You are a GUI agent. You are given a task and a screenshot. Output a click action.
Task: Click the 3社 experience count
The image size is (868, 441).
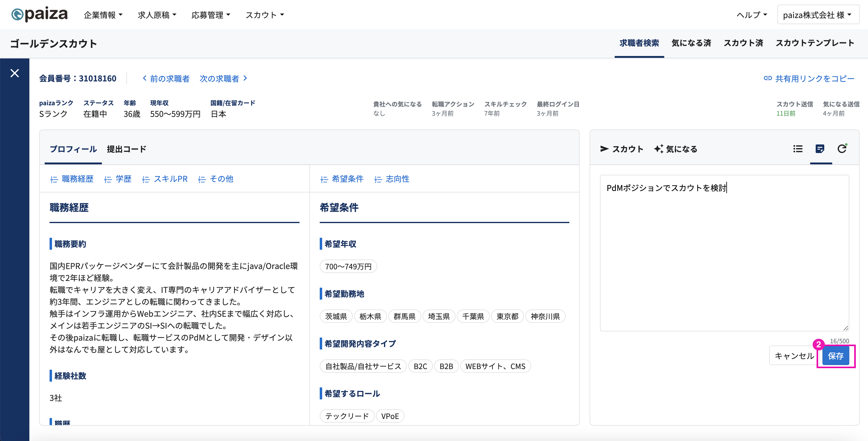click(56, 398)
